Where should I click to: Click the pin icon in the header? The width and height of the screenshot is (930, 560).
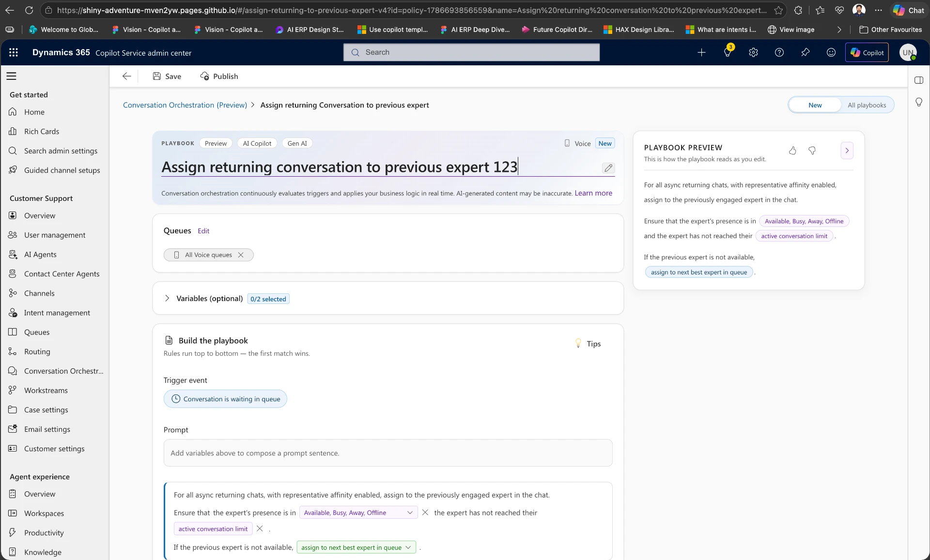click(x=805, y=52)
